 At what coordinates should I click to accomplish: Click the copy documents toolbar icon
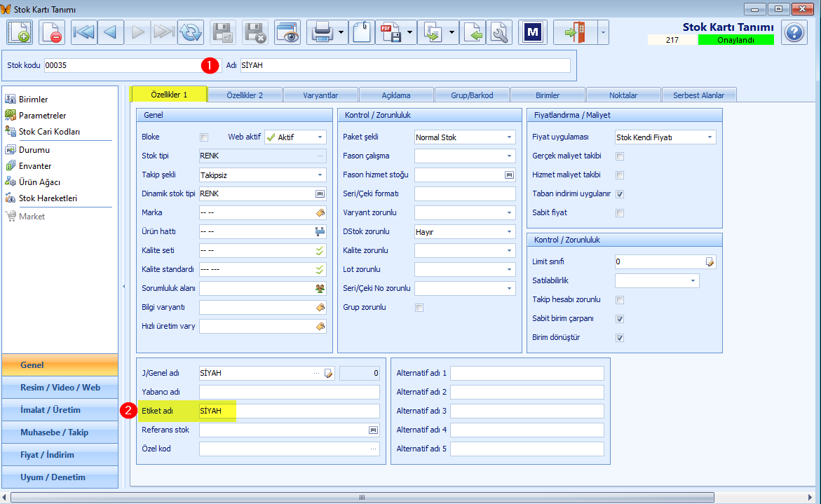(x=433, y=32)
